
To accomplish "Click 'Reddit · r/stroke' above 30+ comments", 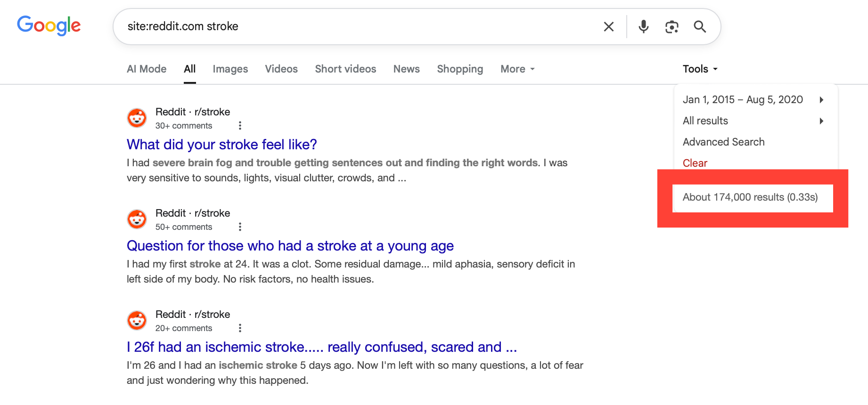I will tap(193, 112).
